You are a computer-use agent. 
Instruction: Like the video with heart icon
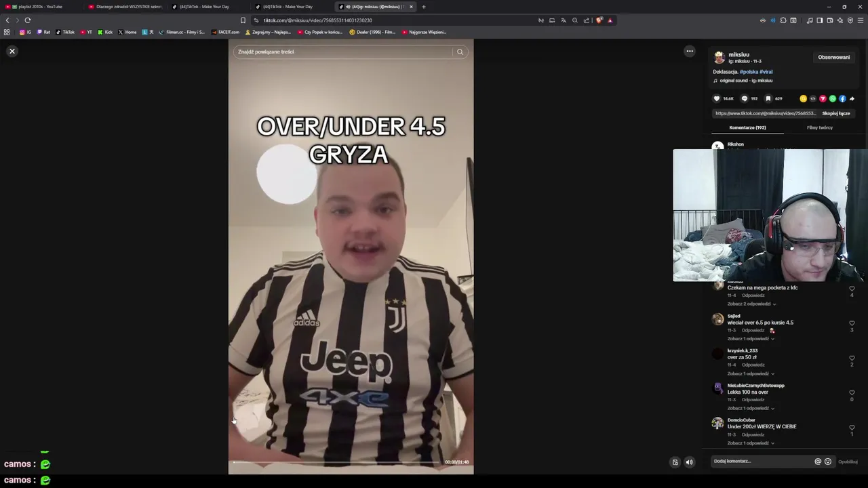(x=717, y=98)
